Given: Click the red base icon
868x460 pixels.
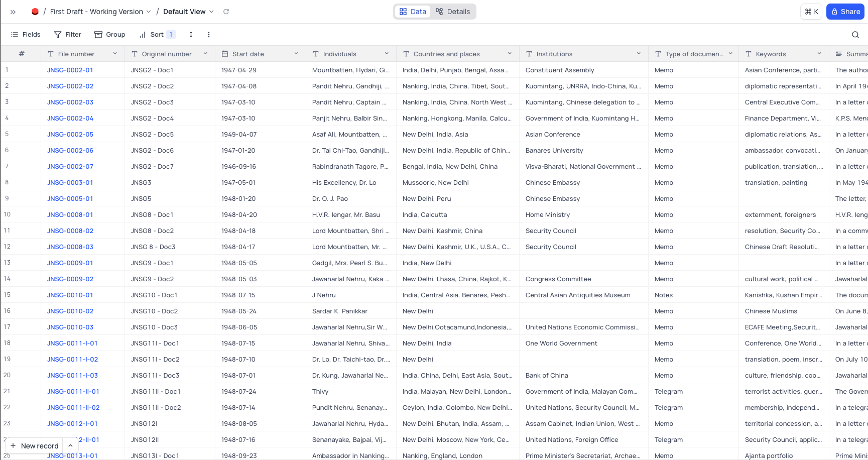Looking at the screenshot, I should [x=35, y=12].
